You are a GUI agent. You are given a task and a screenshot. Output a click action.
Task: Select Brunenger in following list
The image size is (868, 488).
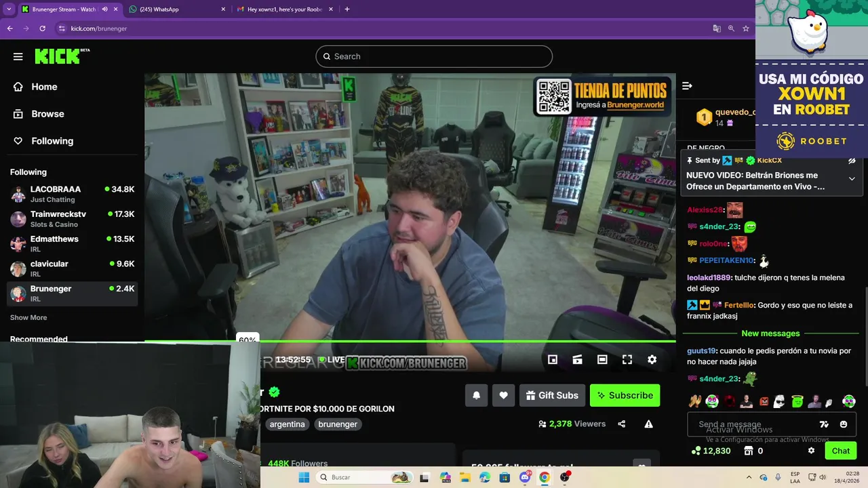72,293
